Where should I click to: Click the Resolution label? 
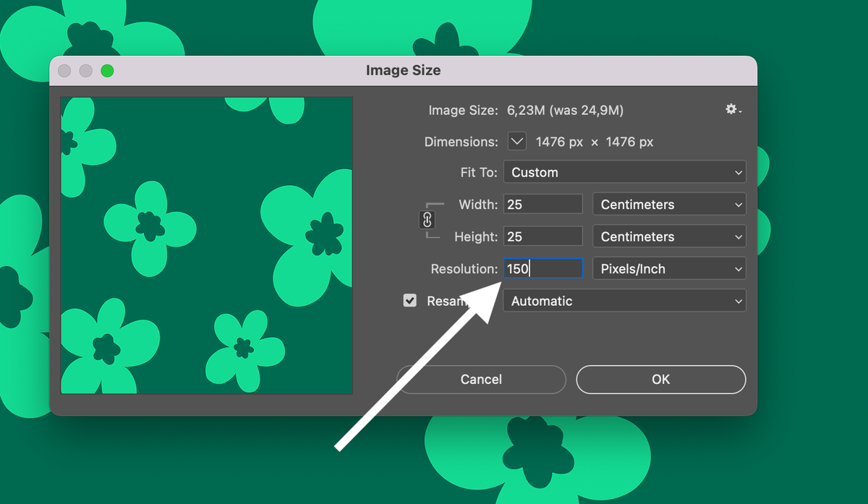click(464, 269)
